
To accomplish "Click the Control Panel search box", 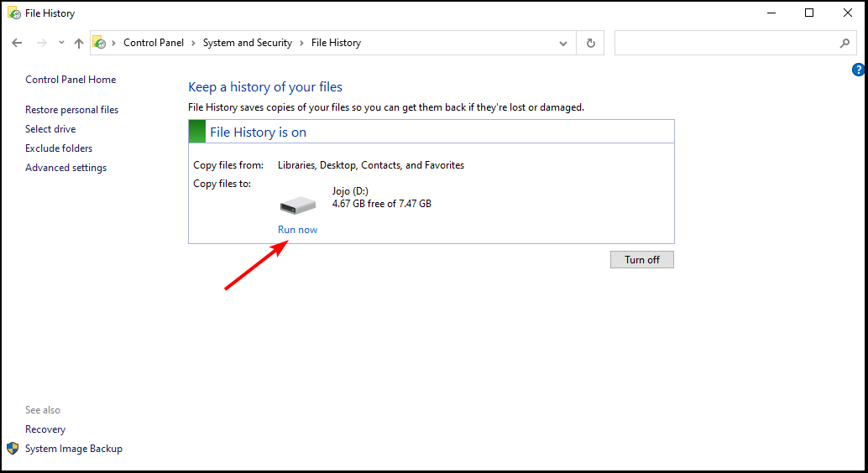I will 726,43.
